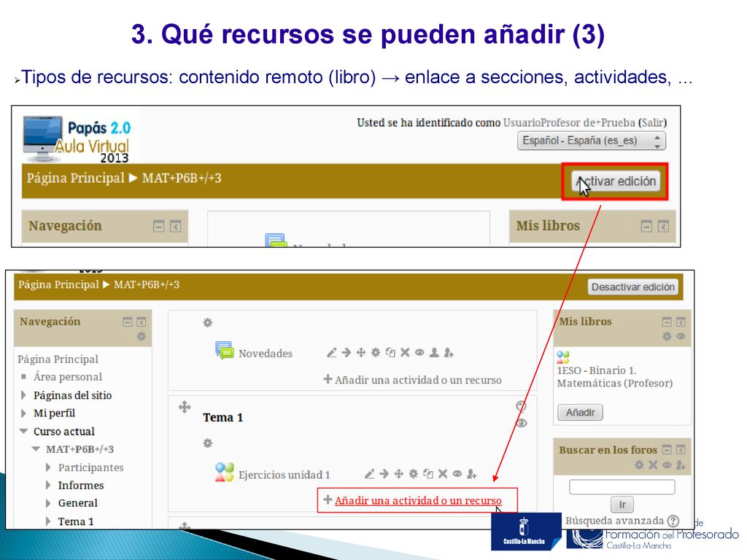Click the Desactivar edición button

click(632, 287)
